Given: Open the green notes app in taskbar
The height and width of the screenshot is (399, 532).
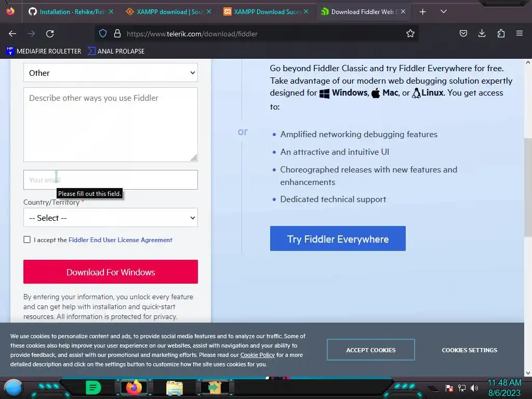Looking at the screenshot, I should 94,388.
